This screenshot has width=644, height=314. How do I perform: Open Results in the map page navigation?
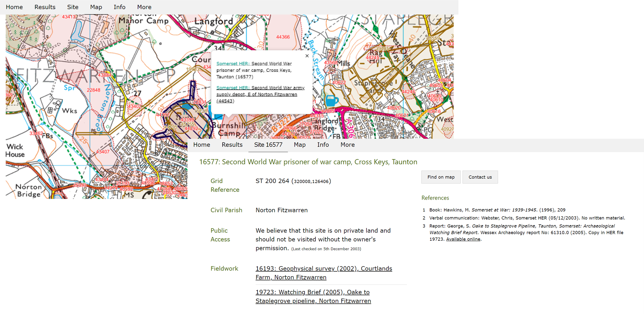45,7
